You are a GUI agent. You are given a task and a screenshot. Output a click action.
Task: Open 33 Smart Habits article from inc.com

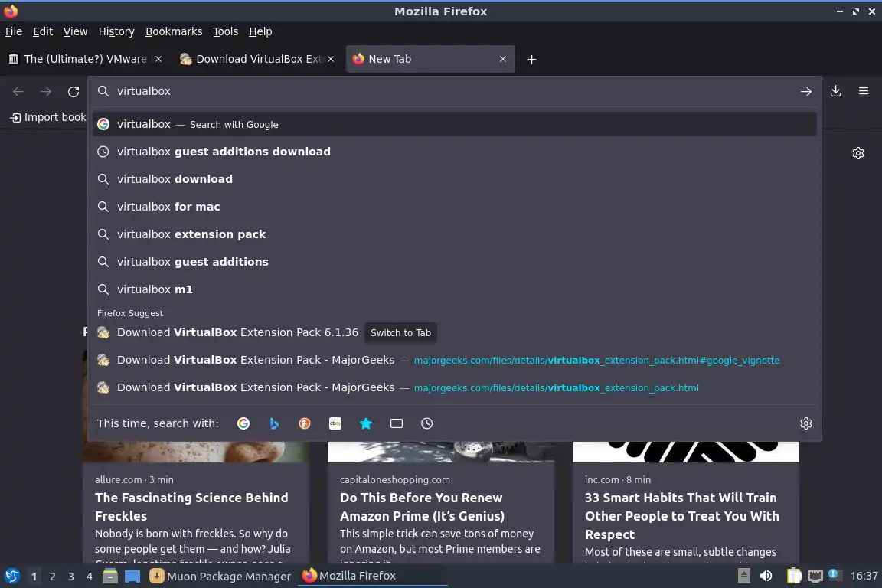[x=681, y=515]
